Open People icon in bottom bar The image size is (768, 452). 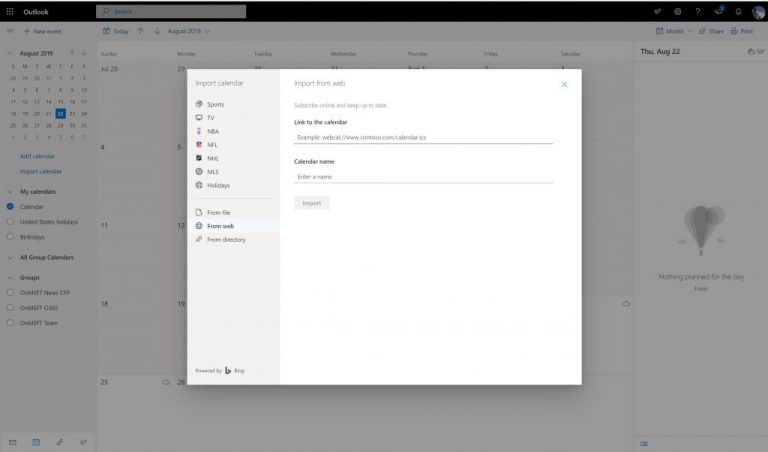(60, 442)
